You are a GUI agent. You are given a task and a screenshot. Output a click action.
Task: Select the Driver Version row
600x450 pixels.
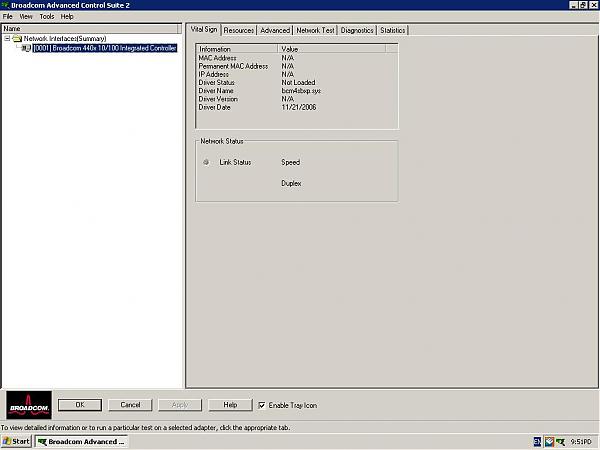click(297, 99)
